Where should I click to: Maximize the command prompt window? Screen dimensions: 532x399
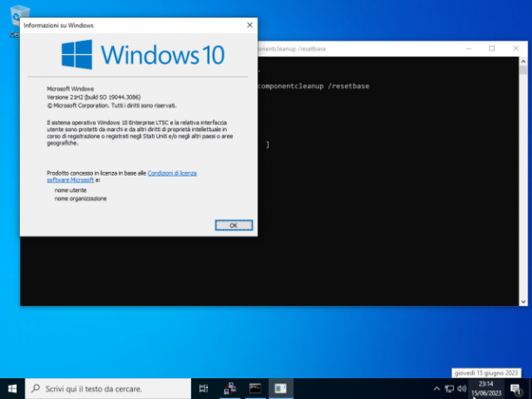[x=492, y=49]
